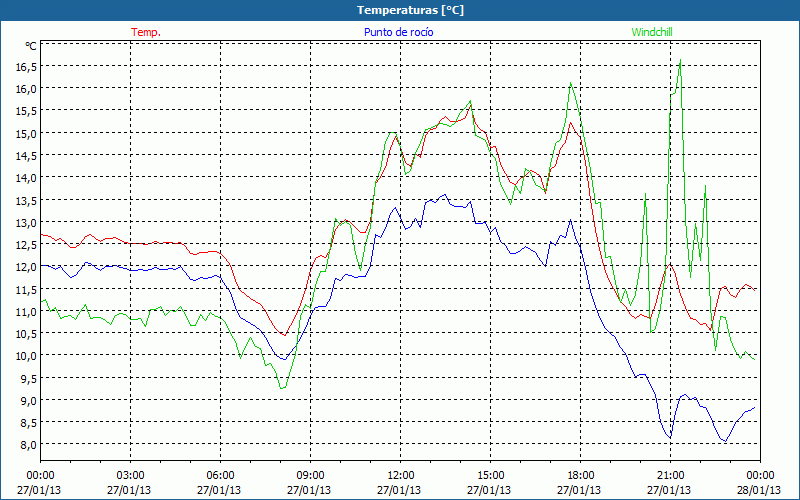Click the 15,5 y-axis value

[27, 111]
